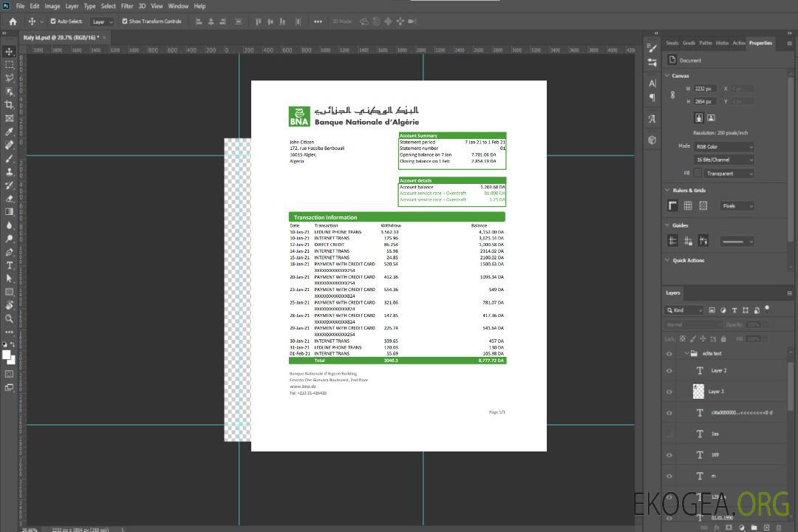Viewport: 798px width, 532px height.
Task: Select the Eraser tool
Action: pyautogui.click(x=9, y=199)
